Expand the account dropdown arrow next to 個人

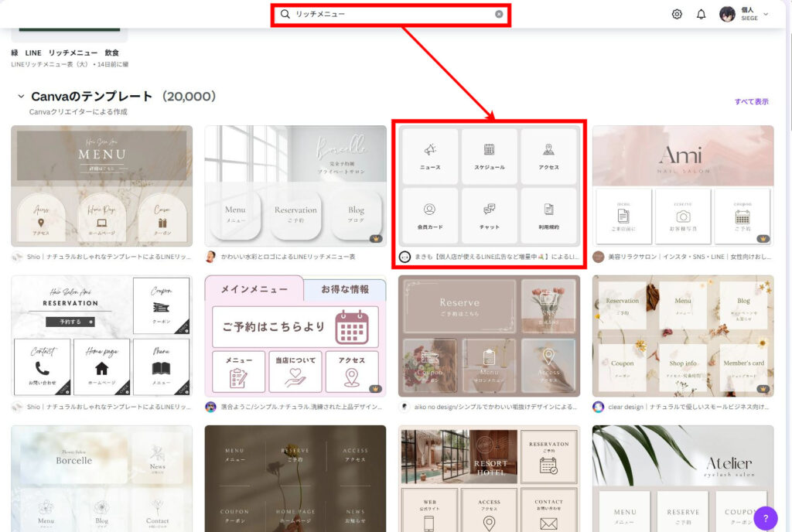coord(766,14)
